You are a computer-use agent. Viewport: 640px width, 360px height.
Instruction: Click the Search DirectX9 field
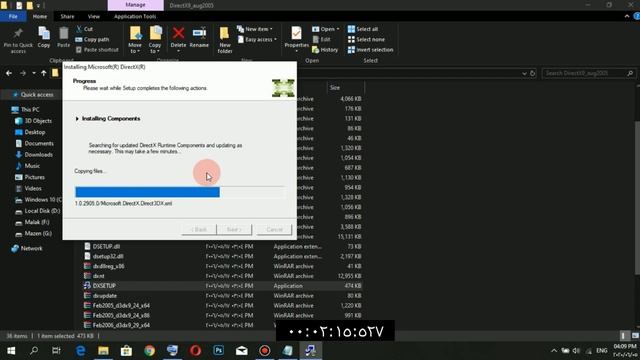click(589, 73)
